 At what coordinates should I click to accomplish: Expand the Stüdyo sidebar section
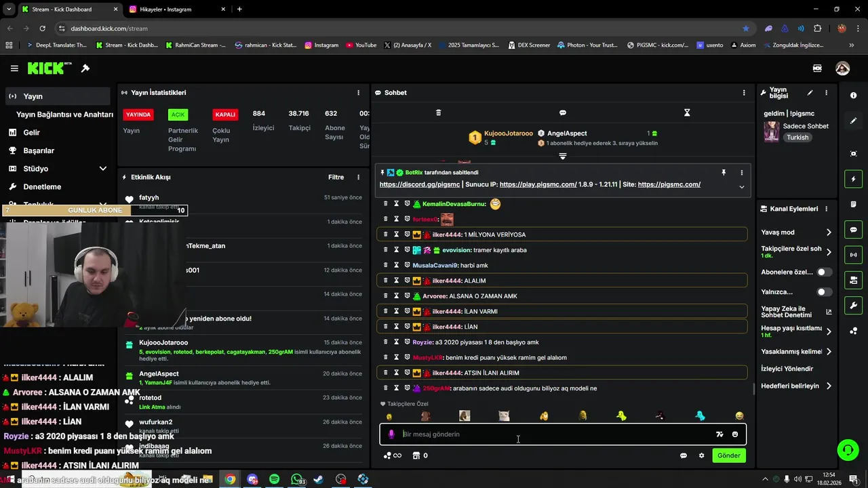pyautogui.click(x=103, y=169)
